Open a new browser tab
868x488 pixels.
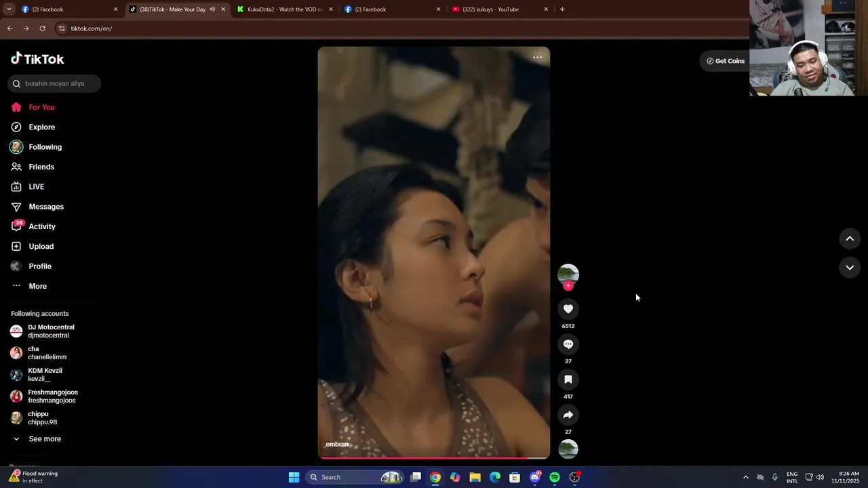(x=562, y=9)
